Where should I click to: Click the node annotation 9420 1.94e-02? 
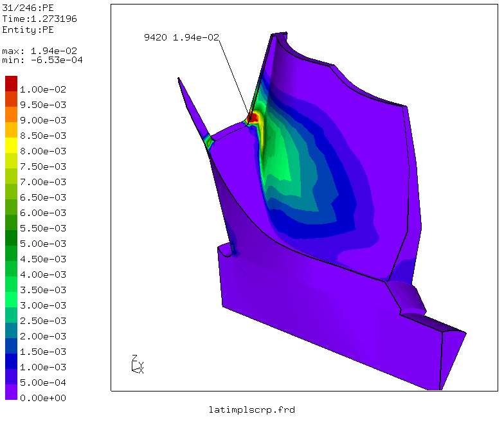pos(181,37)
